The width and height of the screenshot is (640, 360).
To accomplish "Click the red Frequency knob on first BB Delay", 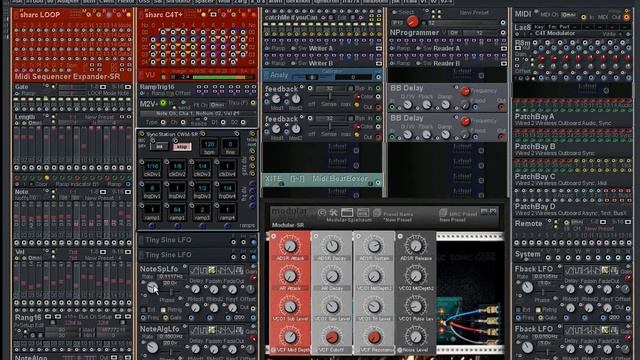I will click(x=465, y=91).
